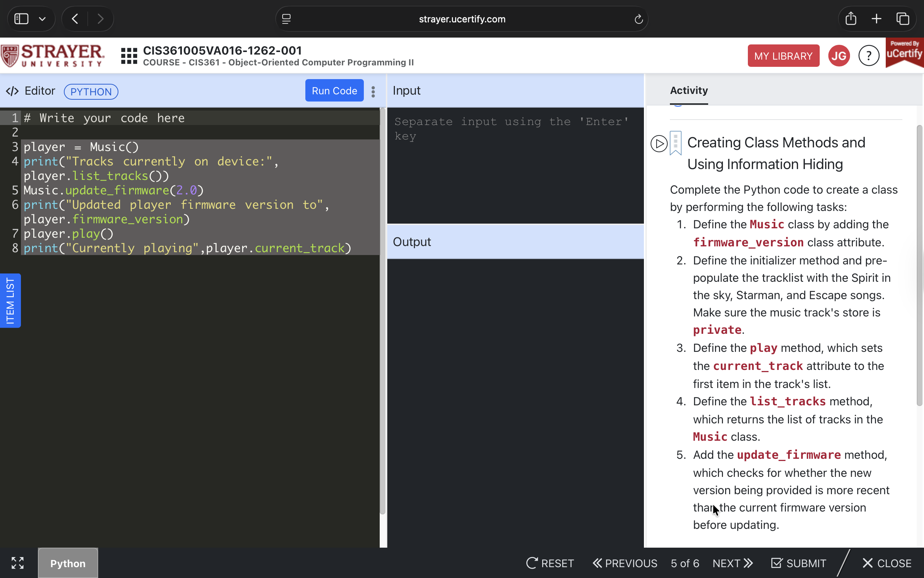This screenshot has width=924, height=578.
Task: Reload the page with the refresh icon
Action: [638, 19]
